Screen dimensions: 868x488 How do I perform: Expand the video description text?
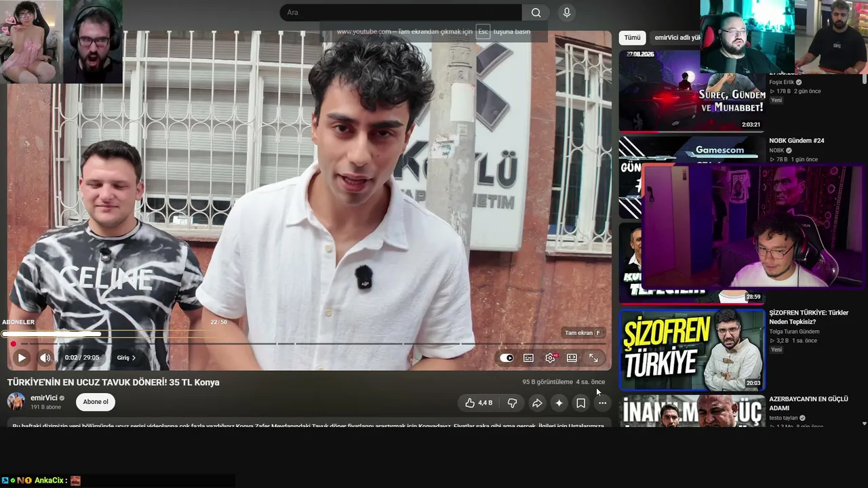(308, 424)
